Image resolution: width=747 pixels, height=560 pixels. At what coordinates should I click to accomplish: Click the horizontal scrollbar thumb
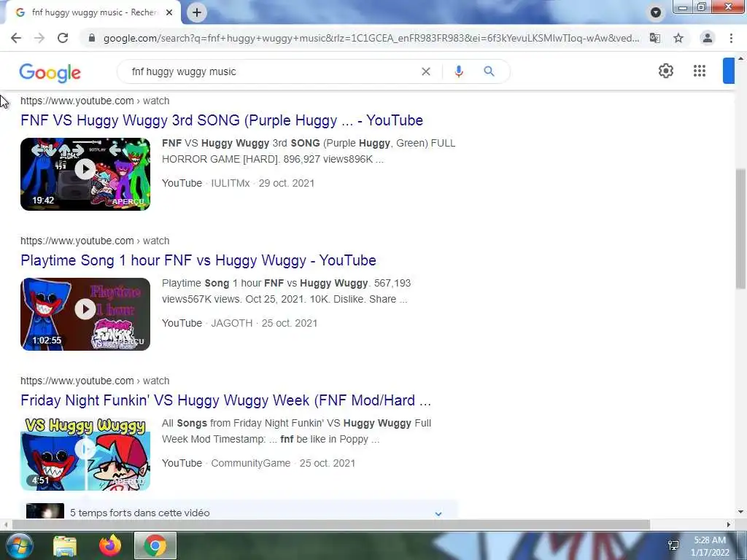coord(330,524)
